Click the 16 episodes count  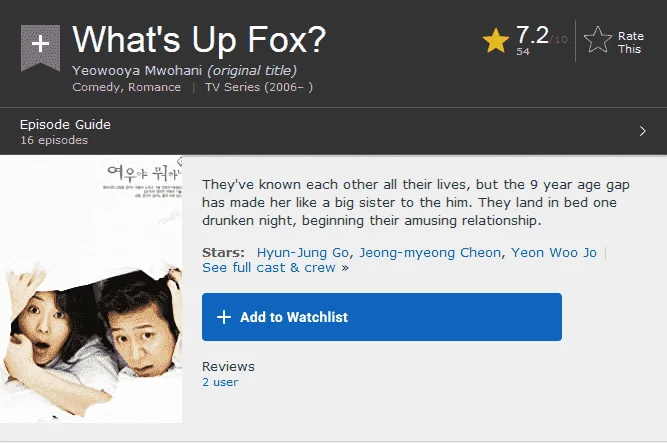point(54,140)
